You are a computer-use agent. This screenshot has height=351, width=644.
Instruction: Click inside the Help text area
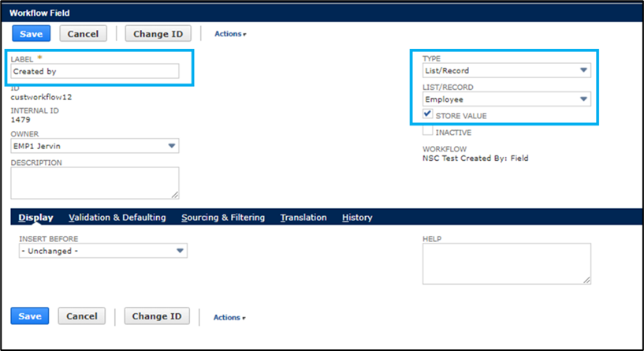[x=506, y=264]
